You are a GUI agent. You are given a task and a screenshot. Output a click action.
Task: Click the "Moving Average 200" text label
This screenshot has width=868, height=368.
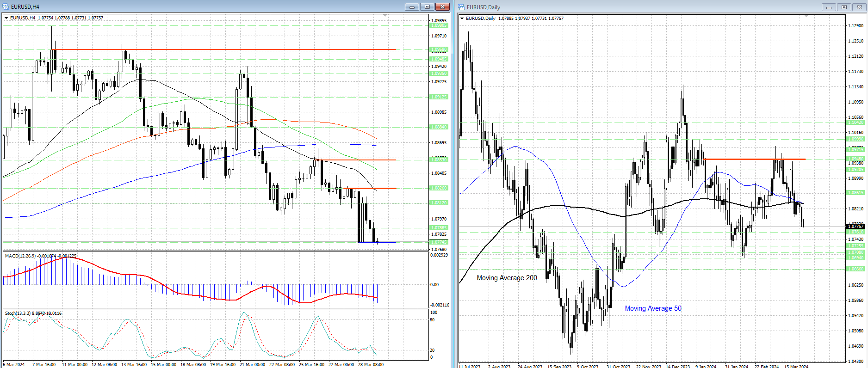click(x=507, y=278)
